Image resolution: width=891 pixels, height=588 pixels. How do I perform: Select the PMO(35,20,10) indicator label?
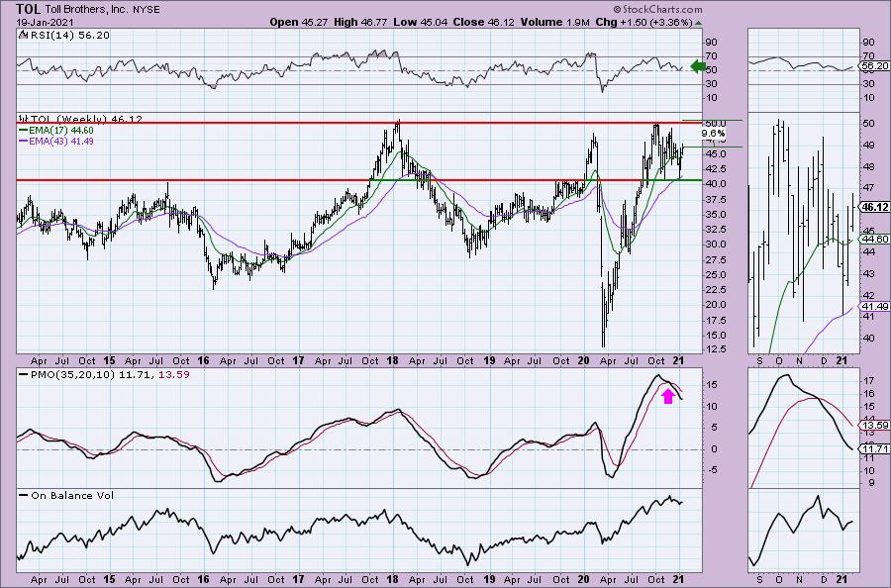coord(103,375)
